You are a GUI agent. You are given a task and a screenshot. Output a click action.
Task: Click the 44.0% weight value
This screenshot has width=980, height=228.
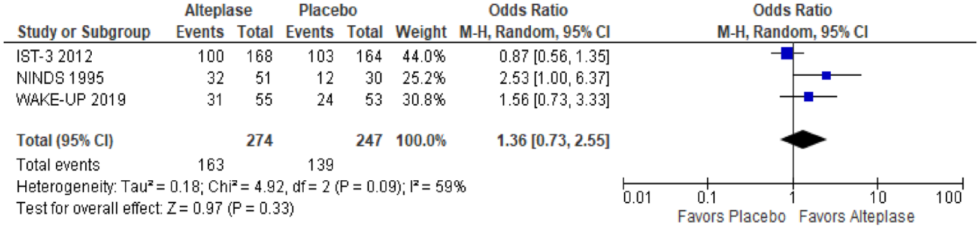424,56
